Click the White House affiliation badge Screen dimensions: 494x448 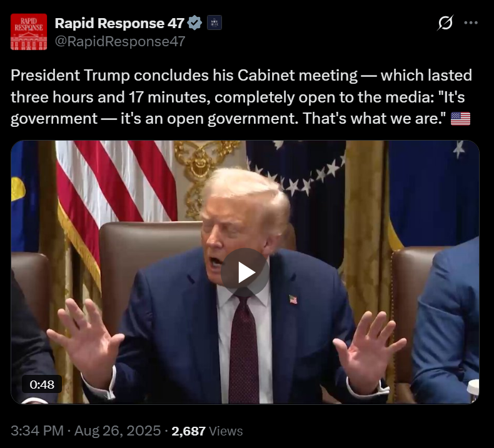[x=214, y=22]
